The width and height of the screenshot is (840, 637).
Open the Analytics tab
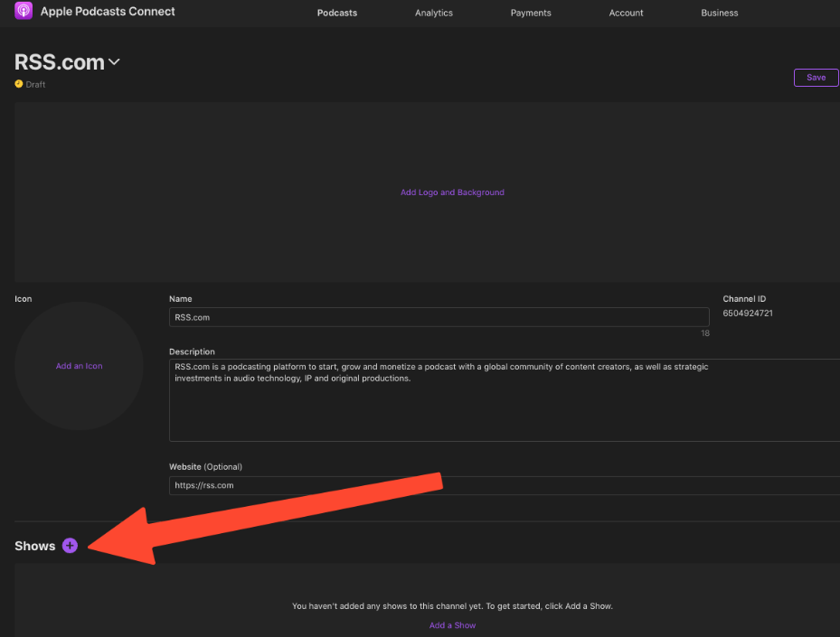[434, 13]
